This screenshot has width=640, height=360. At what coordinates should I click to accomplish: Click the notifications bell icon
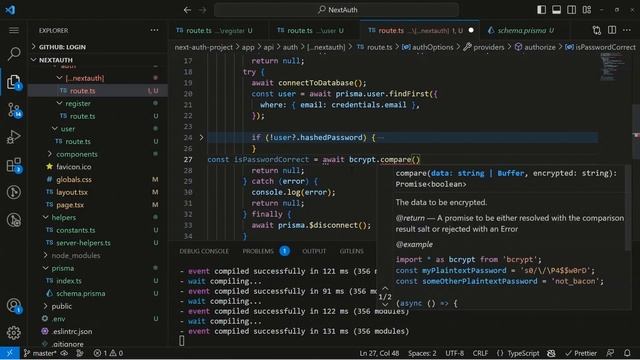627,353
